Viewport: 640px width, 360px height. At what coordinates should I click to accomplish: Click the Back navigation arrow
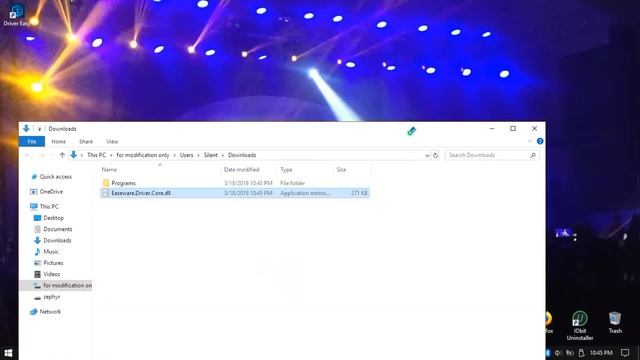[28, 155]
